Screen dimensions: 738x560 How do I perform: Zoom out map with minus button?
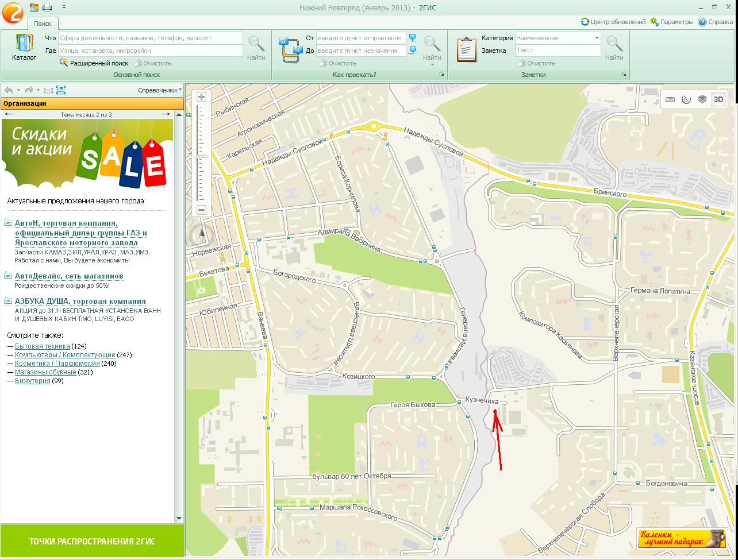201,210
